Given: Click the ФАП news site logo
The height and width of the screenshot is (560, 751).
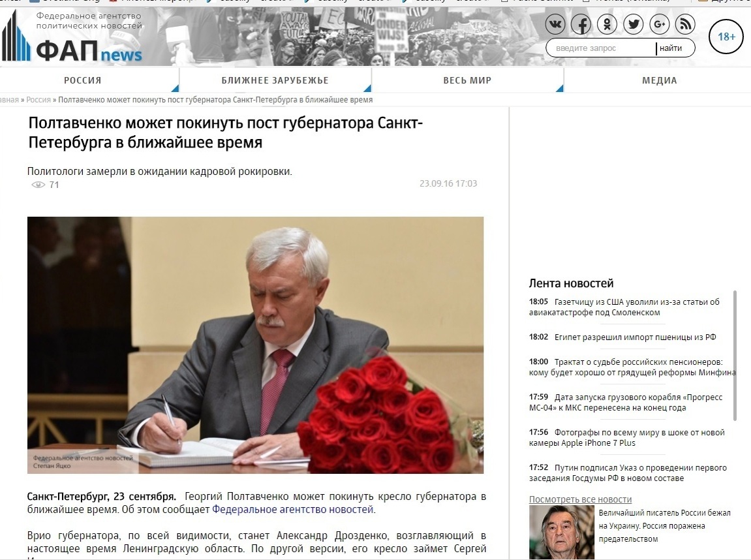Looking at the screenshot, I should [x=72, y=37].
